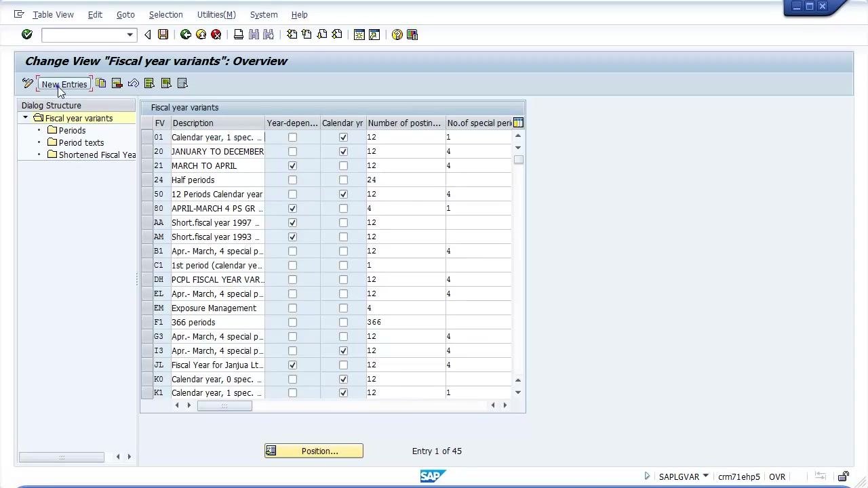Screen dimensions: 868x488
Task: Click the green Enter checkmark icon
Action: click(27, 35)
